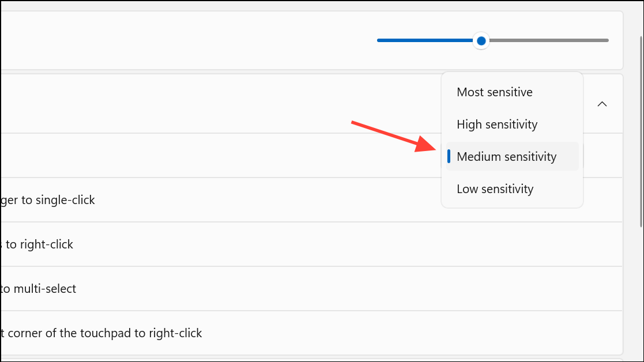Click the blue slider handle for cursor speed
644x362 pixels.
(x=481, y=40)
